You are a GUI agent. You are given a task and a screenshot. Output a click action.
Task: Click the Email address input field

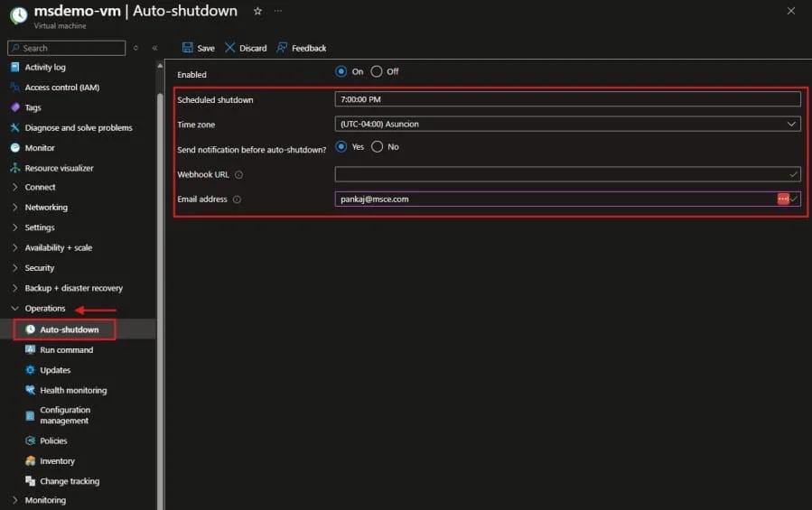pyautogui.click(x=567, y=199)
